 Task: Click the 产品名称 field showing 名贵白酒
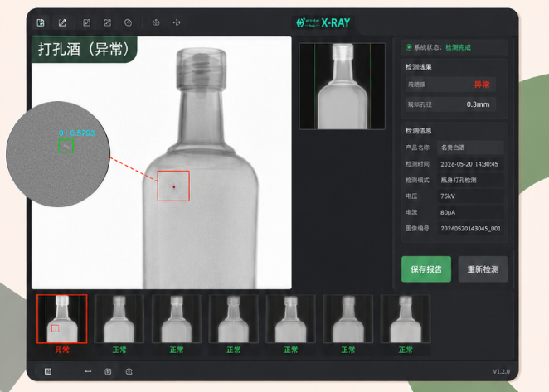click(x=470, y=148)
